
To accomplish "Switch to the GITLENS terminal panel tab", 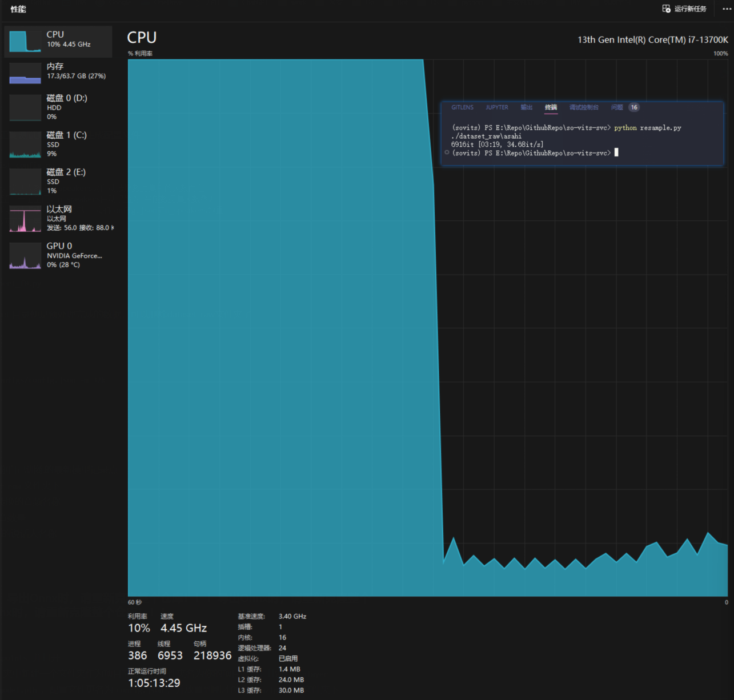I will 462,107.
